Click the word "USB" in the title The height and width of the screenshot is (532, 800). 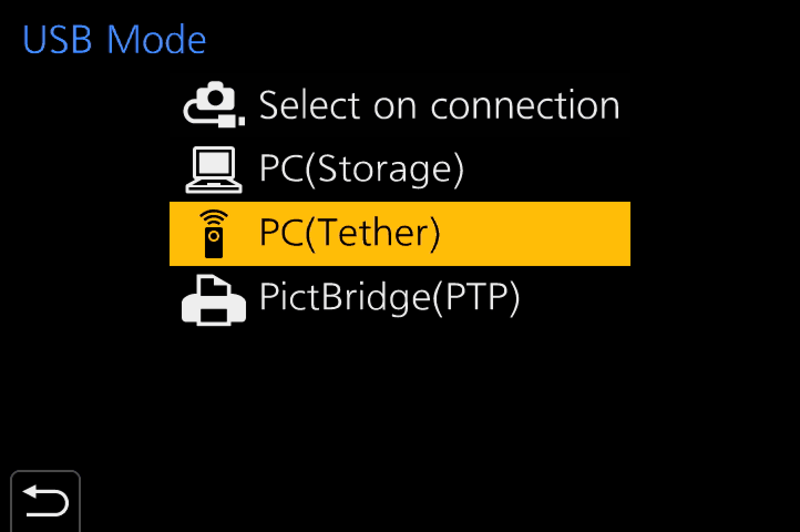tap(57, 40)
